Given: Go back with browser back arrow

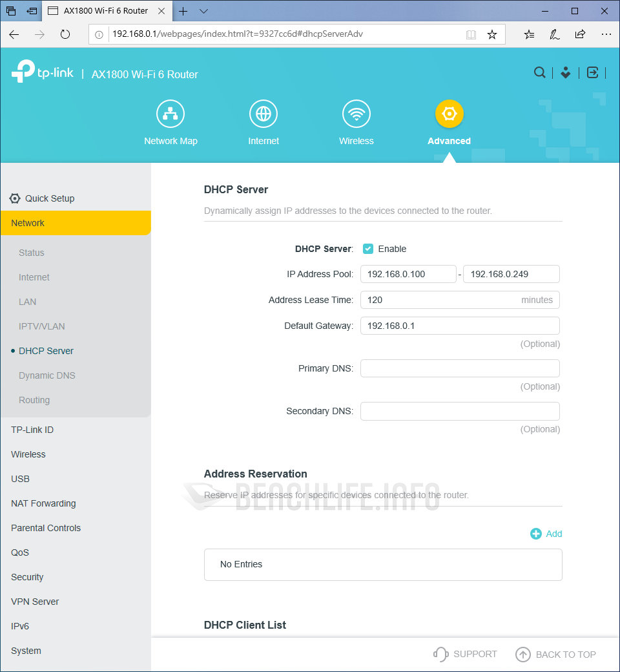Looking at the screenshot, I should [14, 34].
